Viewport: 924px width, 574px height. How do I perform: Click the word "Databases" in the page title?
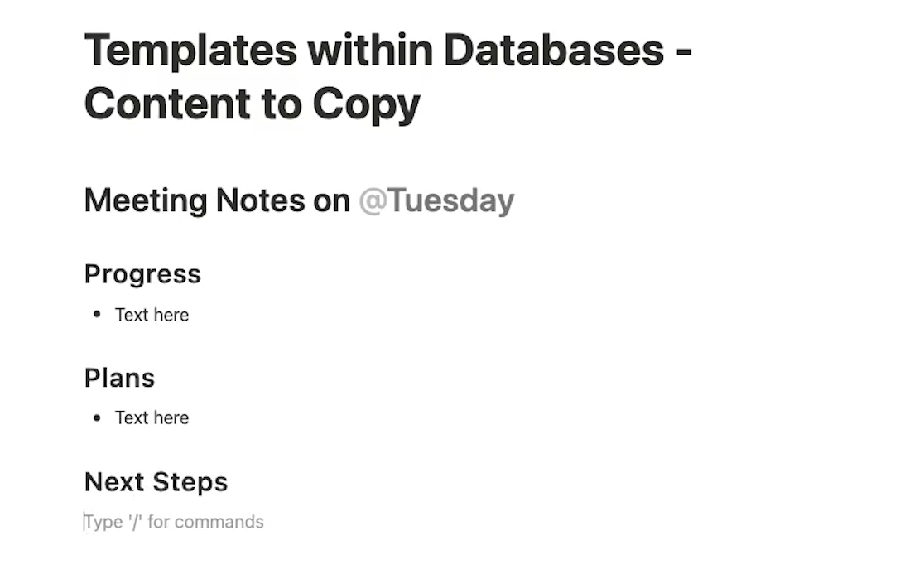coord(554,50)
